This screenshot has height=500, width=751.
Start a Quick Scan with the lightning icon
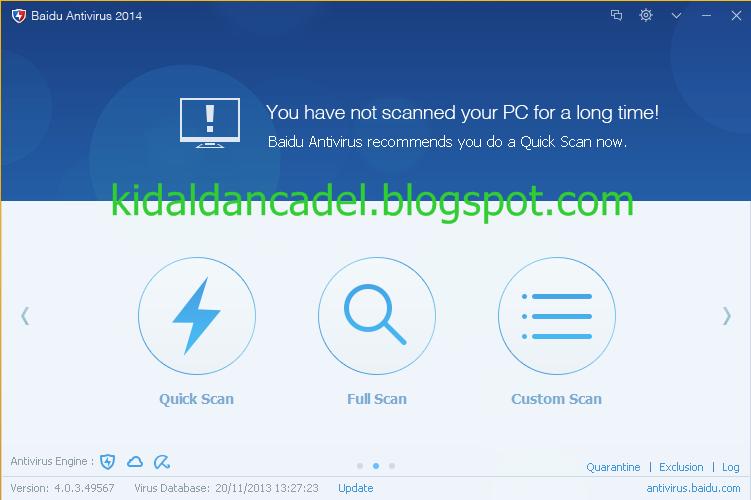tap(197, 316)
